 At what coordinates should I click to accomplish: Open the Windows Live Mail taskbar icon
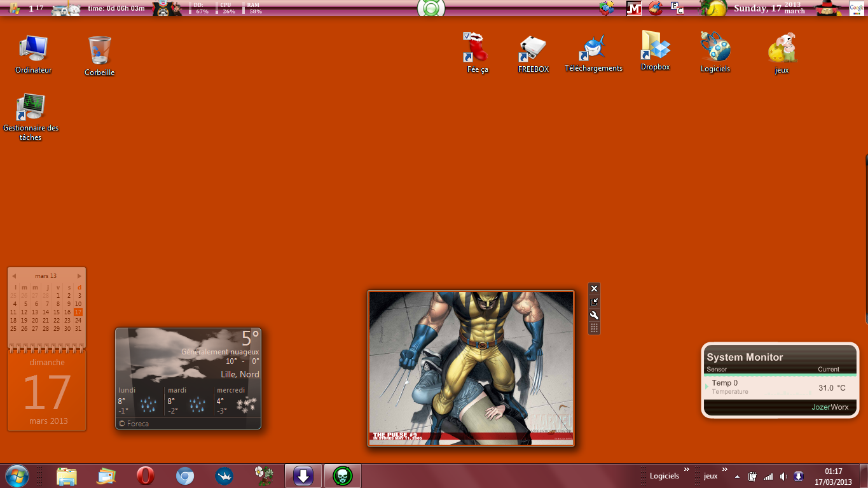[x=106, y=476]
